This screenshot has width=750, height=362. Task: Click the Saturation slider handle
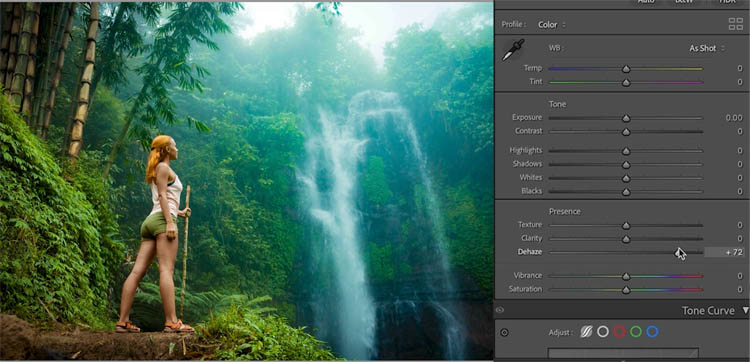[x=626, y=290]
